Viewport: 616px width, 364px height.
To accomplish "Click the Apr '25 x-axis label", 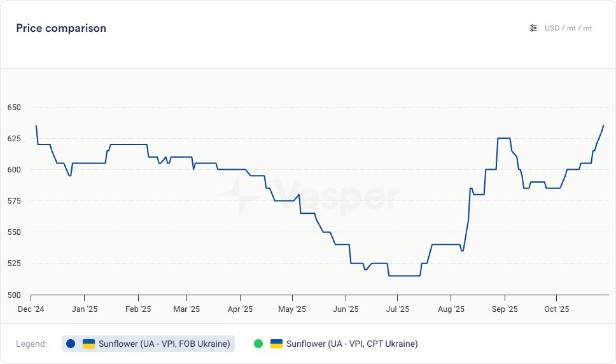I will 240,309.
